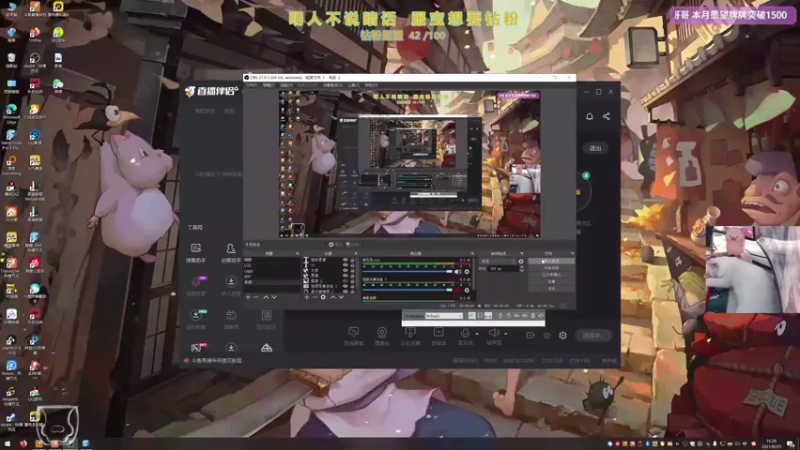Expand the microphone options arrow in the companion bar
This screenshot has width=800, height=450.
click(x=477, y=334)
